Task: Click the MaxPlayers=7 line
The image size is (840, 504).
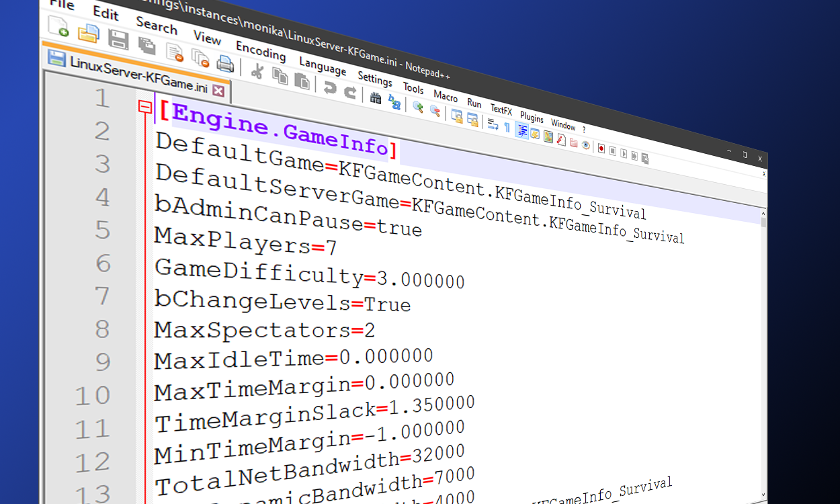Action: [245, 241]
